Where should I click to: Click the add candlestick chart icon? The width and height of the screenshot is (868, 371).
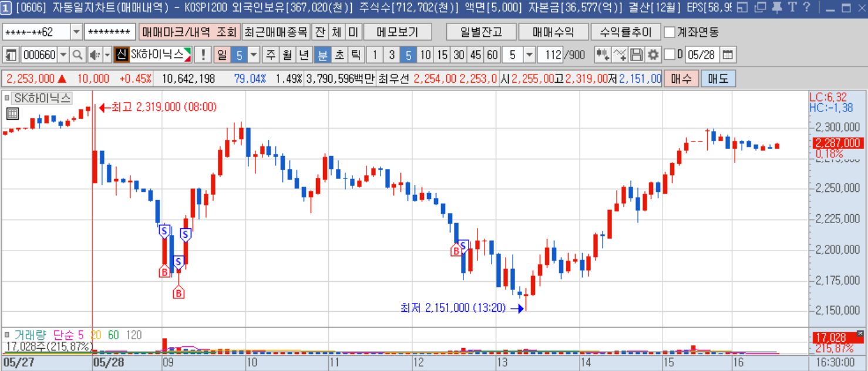tap(603, 55)
